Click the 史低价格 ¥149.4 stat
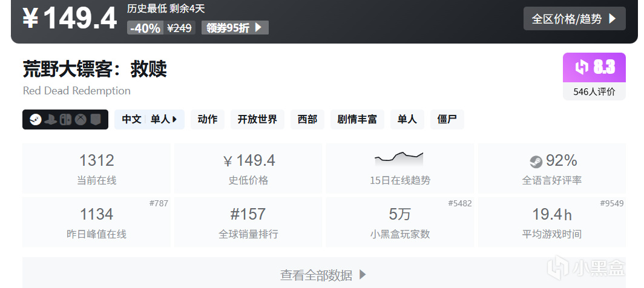 (248, 168)
